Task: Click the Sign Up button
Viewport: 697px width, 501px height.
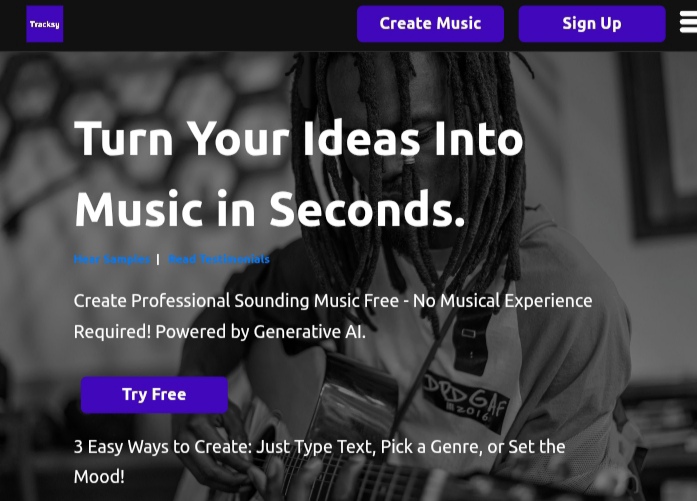Action: coord(592,24)
